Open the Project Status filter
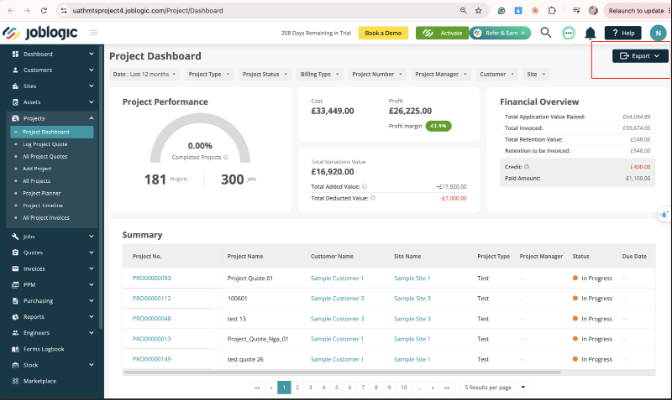 pyautogui.click(x=265, y=74)
